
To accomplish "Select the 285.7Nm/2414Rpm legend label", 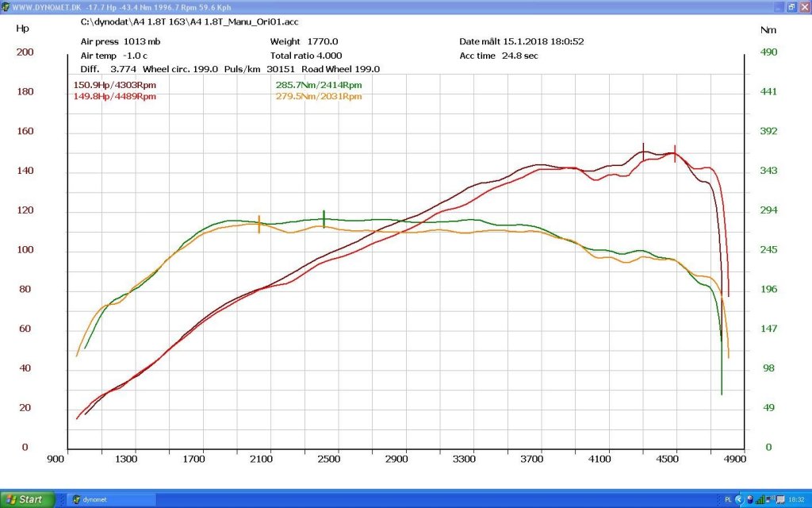I will (x=319, y=85).
